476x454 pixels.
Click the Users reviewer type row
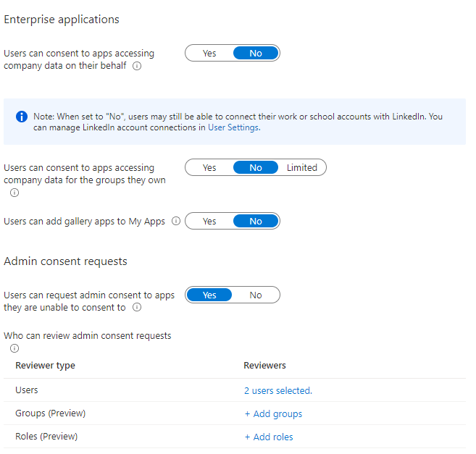27,390
